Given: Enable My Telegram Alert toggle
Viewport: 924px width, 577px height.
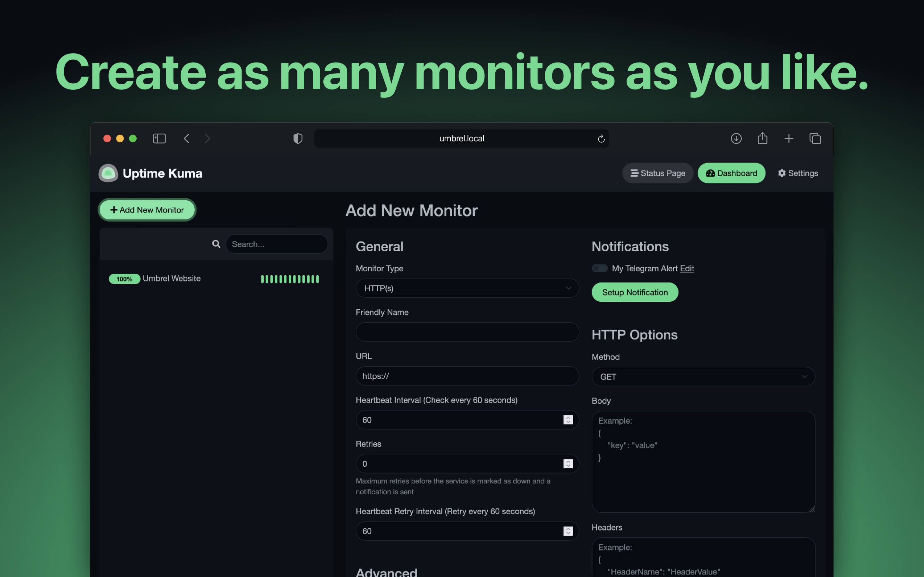Looking at the screenshot, I should (x=599, y=268).
